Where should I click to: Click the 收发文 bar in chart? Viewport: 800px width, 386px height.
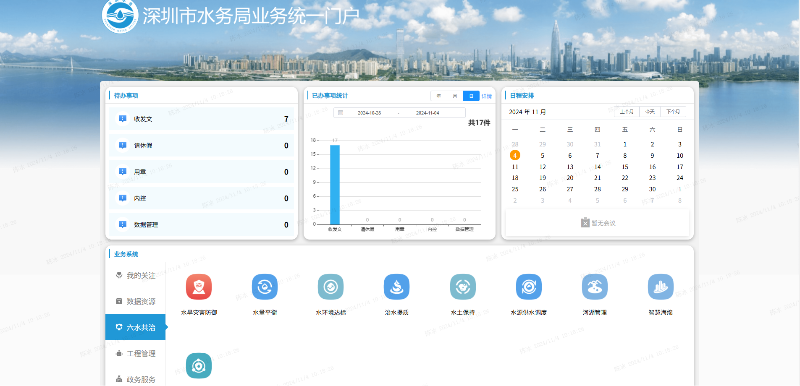coord(335,185)
